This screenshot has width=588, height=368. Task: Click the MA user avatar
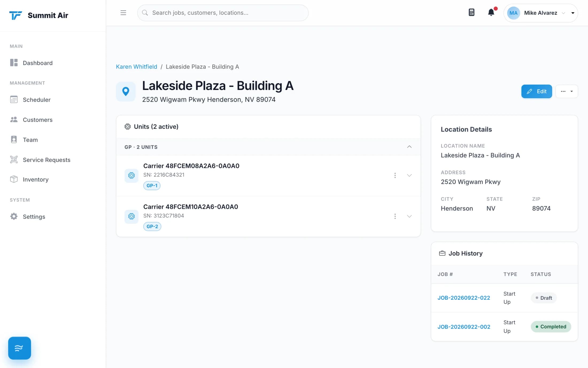click(513, 13)
